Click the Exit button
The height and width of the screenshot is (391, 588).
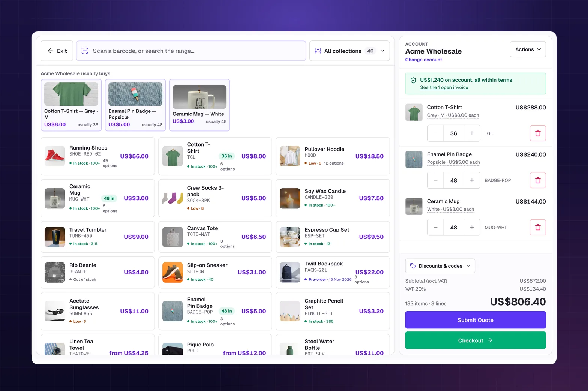pos(57,51)
